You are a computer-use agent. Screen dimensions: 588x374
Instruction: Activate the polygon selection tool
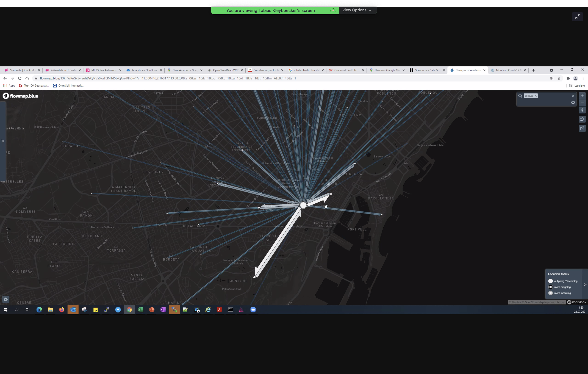pyautogui.click(x=582, y=119)
